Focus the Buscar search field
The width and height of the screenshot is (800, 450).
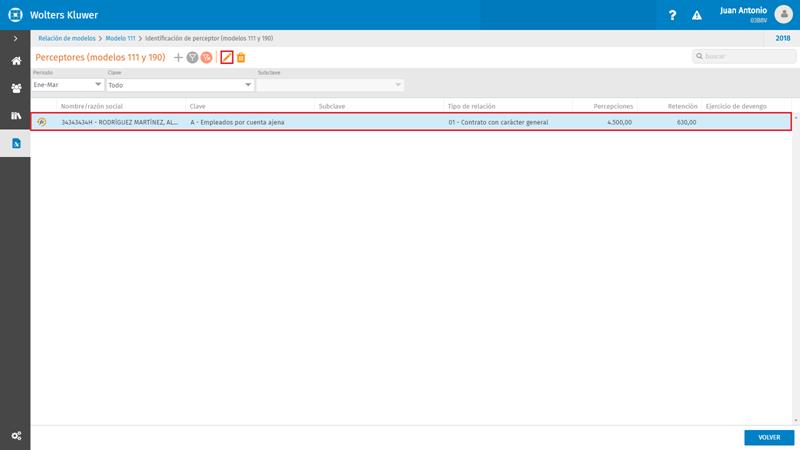pyautogui.click(x=744, y=56)
